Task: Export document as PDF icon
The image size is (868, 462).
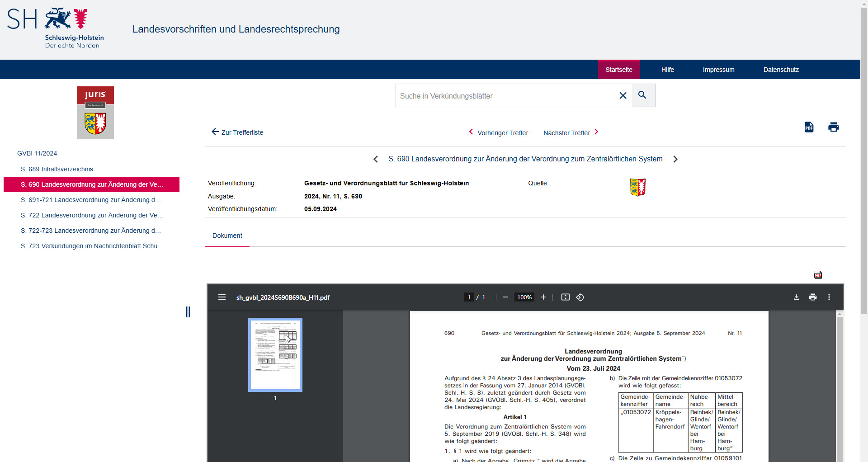Action: (x=809, y=127)
